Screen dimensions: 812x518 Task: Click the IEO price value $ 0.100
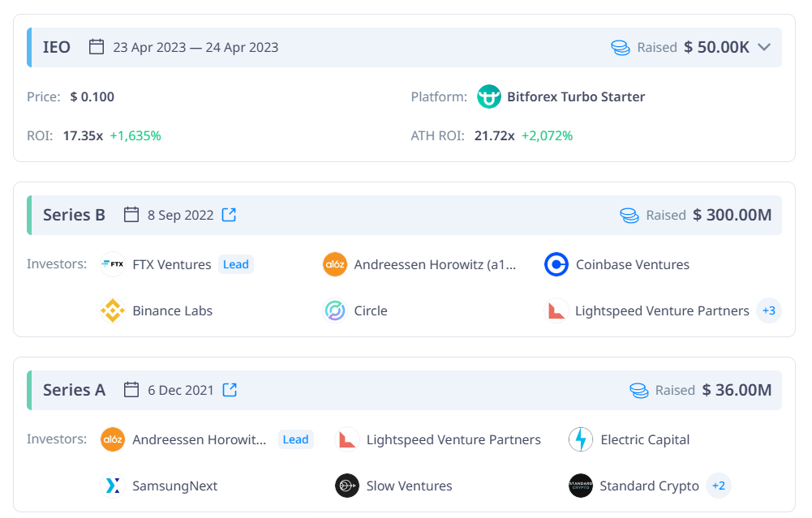tap(92, 96)
